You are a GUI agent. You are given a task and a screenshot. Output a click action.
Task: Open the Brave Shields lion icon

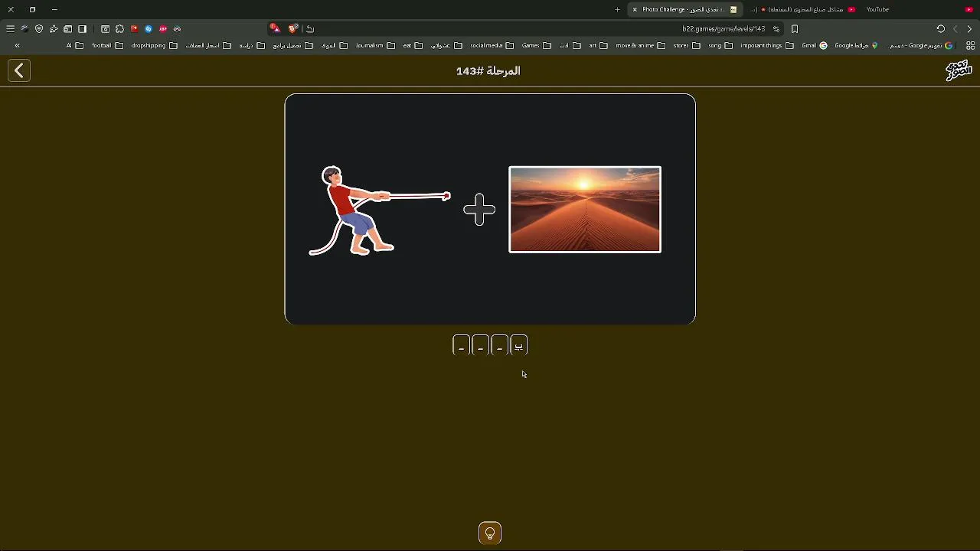pos(293,29)
